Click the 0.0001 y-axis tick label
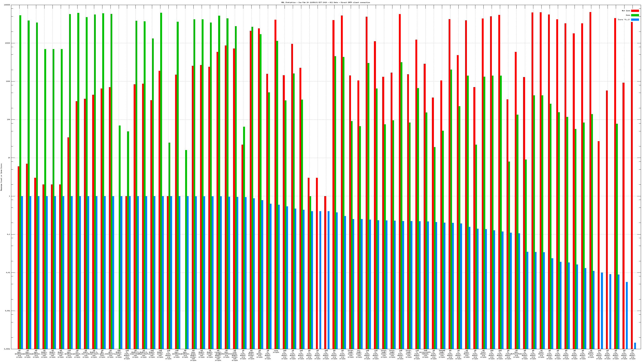Screen dimensions: 644x362 [7, 349]
